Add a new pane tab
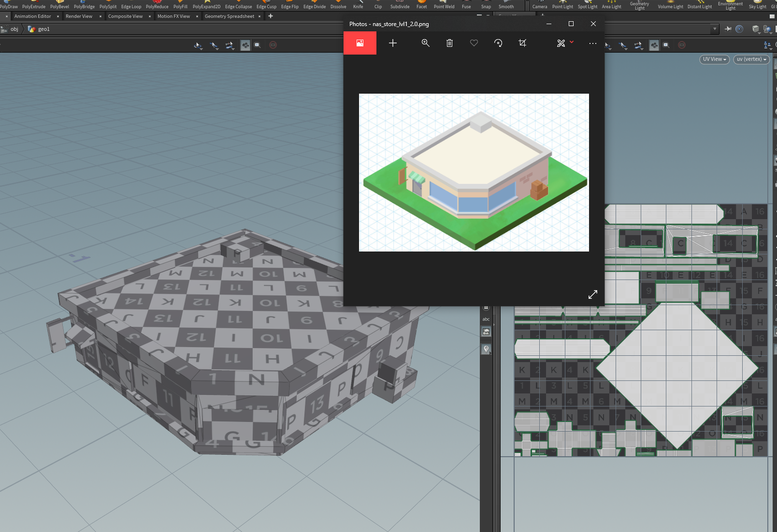The image size is (777, 532). pyautogui.click(x=271, y=16)
